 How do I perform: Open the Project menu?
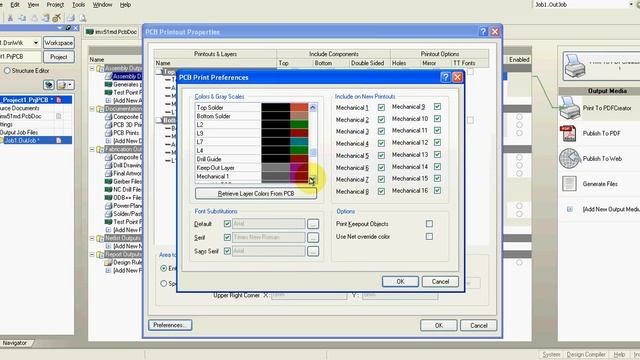point(55,5)
